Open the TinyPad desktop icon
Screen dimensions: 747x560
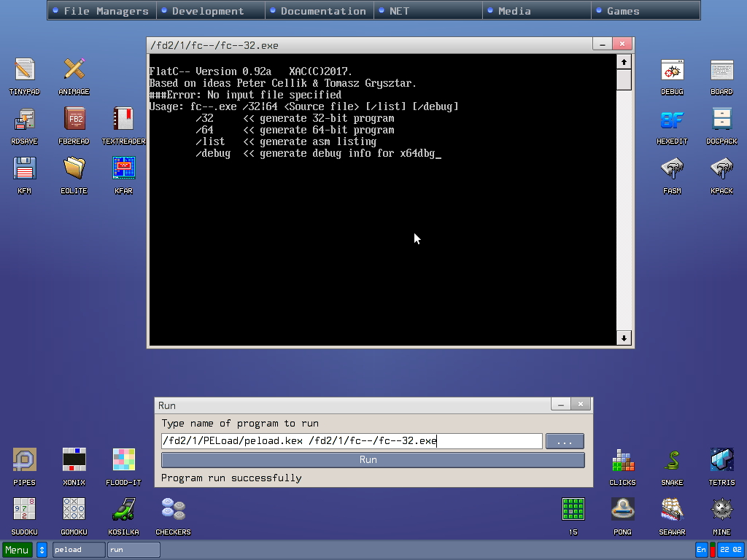point(24,70)
